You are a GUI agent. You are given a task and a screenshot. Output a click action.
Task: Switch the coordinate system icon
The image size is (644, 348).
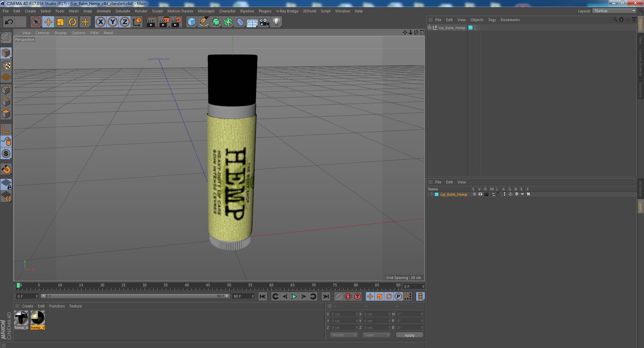coord(137,22)
